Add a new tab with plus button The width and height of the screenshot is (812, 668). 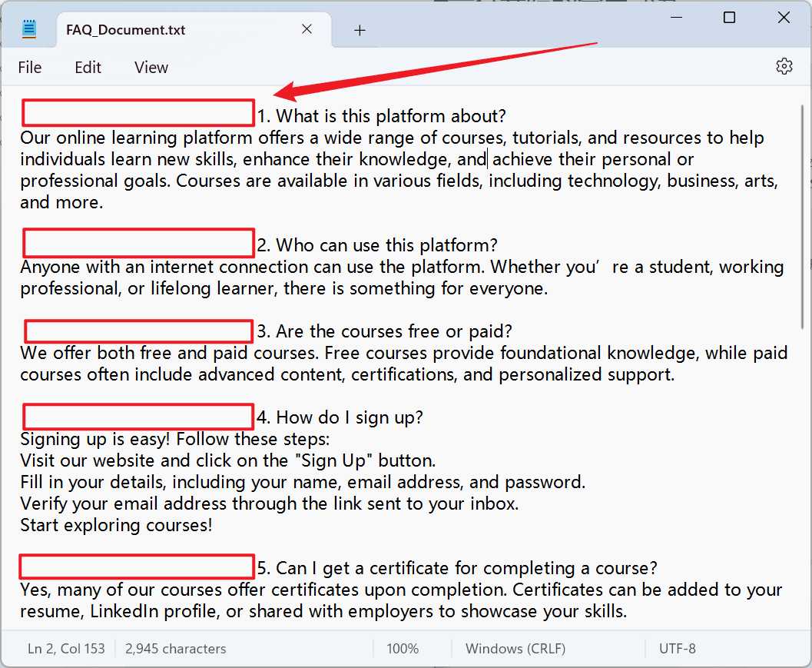coord(360,31)
